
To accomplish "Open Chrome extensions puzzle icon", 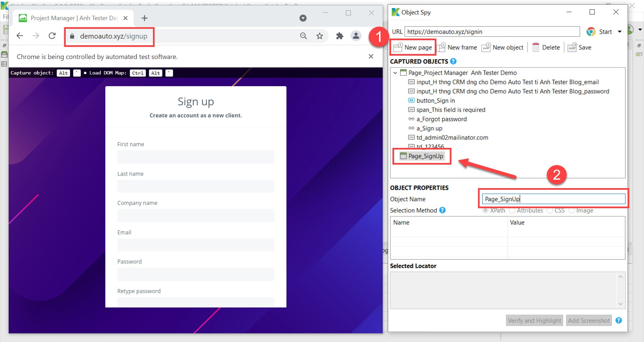I will click(x=340, y=36).
